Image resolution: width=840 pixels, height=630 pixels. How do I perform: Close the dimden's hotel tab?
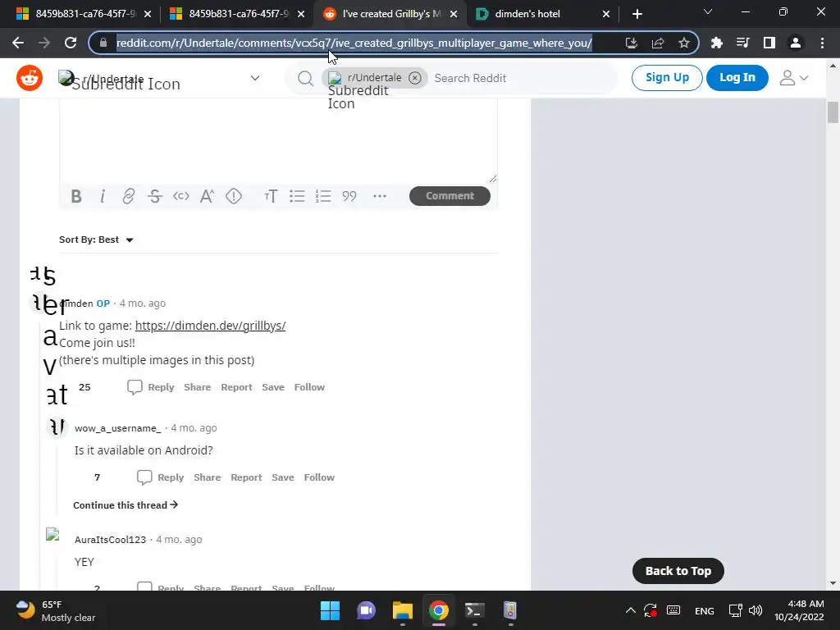point(606,14)
